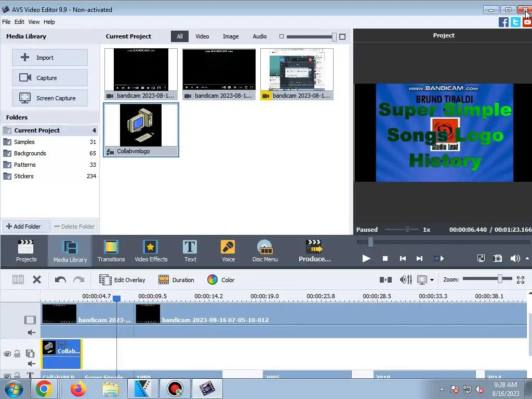Image resolution: width=532 pixels, height=399 pixels.
Task: Open the Voice recording tool
Action: coord(228,251)
